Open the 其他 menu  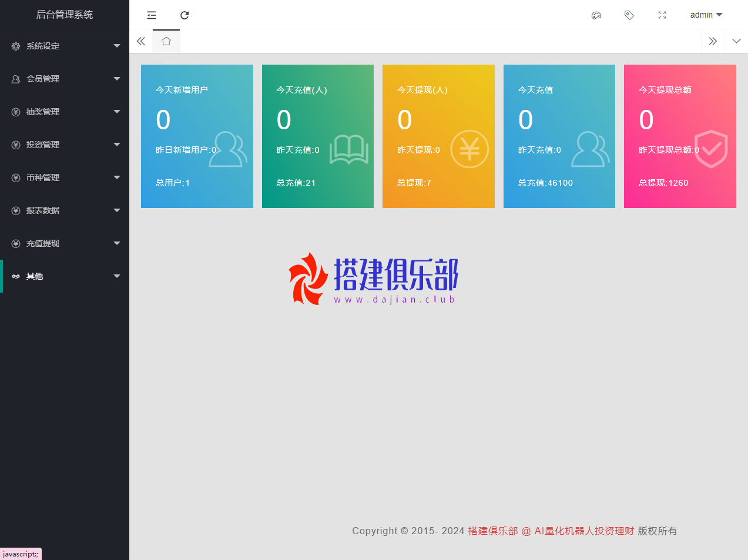[x=65, y=276]
